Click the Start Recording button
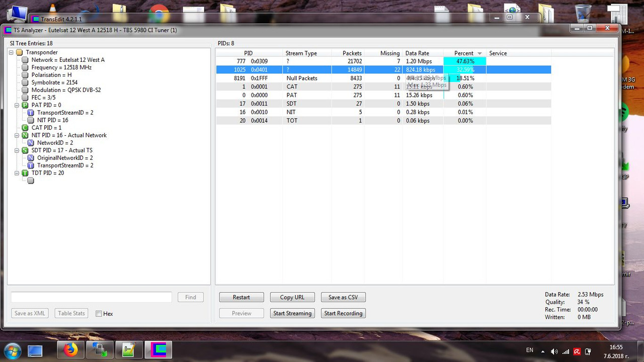Viewport: 644px width, 362px height. click(343, 313)
